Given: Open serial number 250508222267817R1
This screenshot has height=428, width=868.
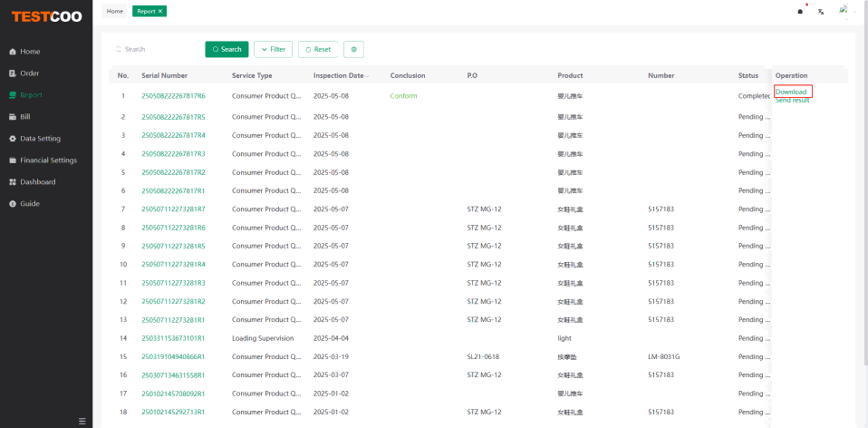Looking at the screenshot, I should click(x=173, y=190).
